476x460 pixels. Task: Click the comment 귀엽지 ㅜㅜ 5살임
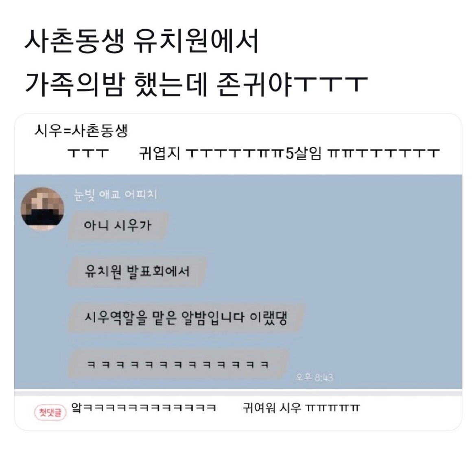pyautogui.click(x=289, y=153)
